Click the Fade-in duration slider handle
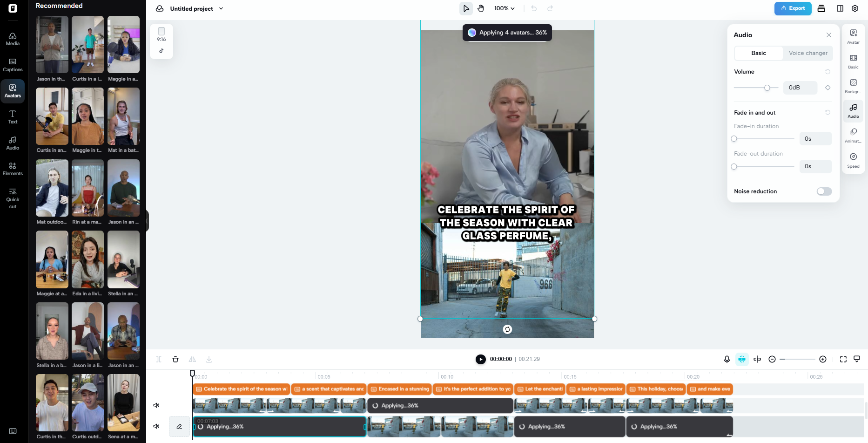The height and width of the screenshot is (443, 868). point(734,139)
